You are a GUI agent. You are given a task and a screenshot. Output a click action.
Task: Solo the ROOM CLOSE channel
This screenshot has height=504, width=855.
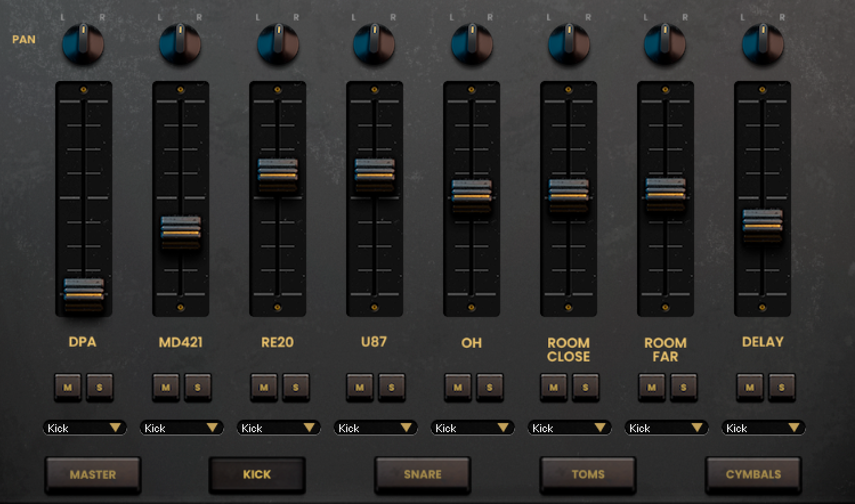(586, 387)
